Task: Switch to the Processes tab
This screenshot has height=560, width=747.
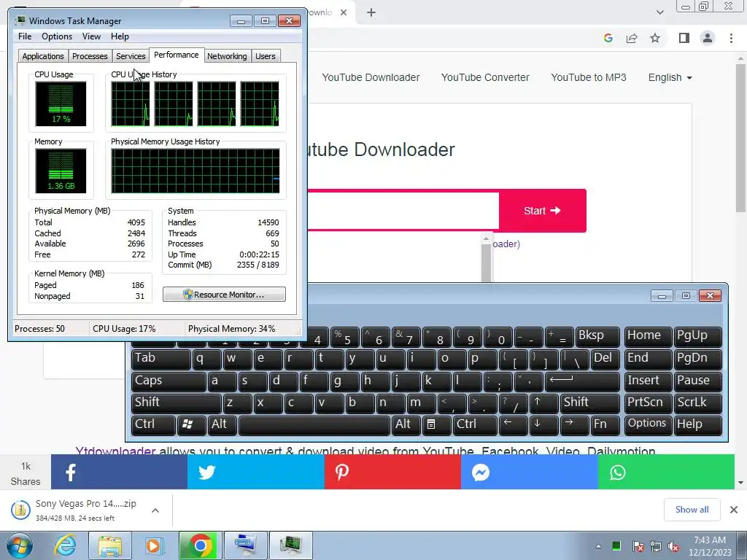Action: pyautogui.click(x=90, y=56)
